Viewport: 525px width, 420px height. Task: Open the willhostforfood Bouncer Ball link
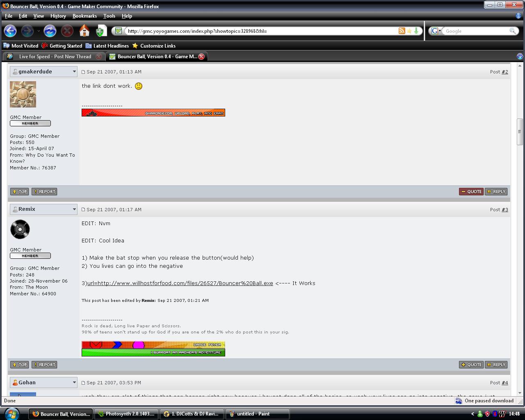[x=180, y=283]
